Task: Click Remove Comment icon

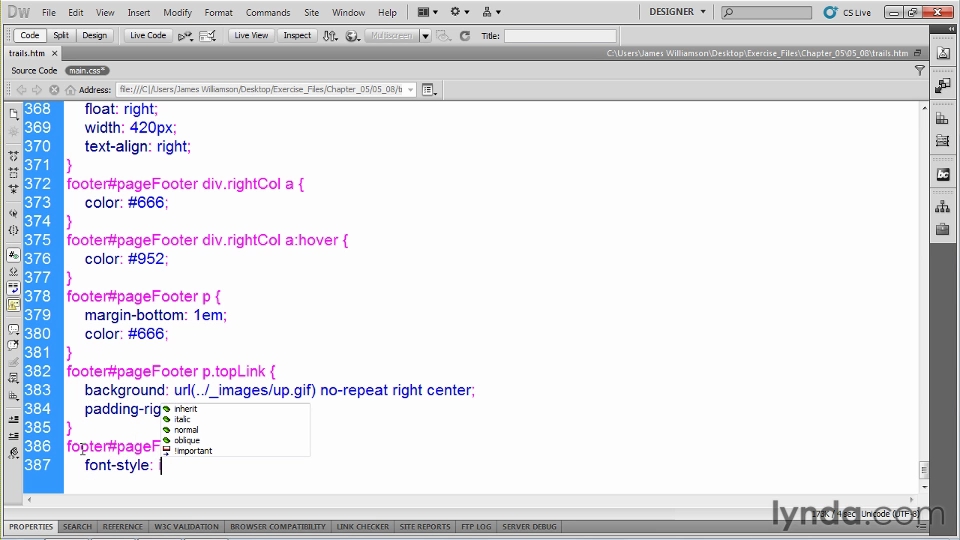Action: 13,345
